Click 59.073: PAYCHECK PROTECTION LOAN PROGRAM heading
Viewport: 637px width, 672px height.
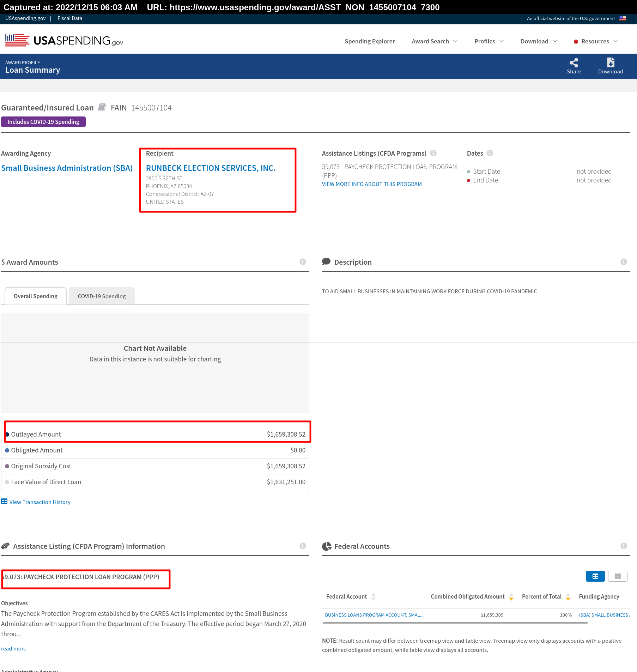80,577
